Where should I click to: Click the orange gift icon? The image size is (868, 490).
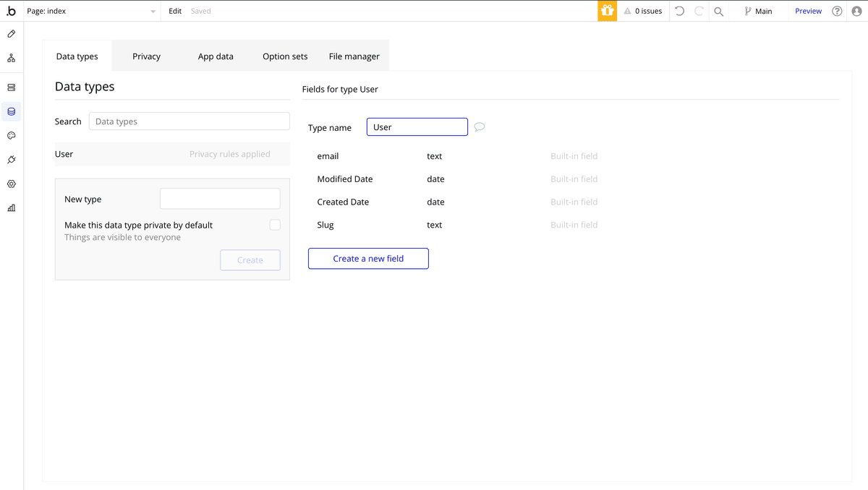click(607, 11)
